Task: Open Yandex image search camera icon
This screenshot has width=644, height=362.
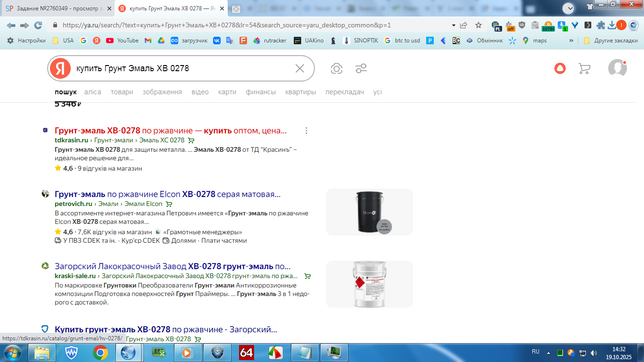Action: click(x=337, y=69)
